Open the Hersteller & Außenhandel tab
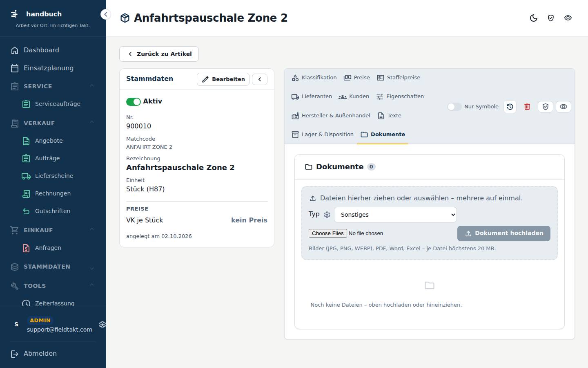Screen dimensions: 588x368 [331, 116]
